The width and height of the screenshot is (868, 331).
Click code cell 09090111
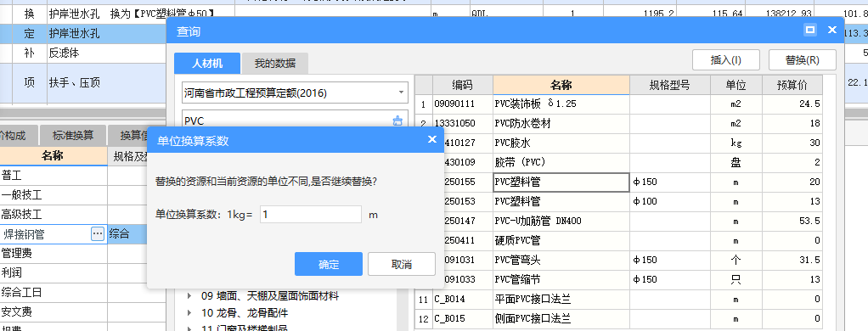point(462,104)
